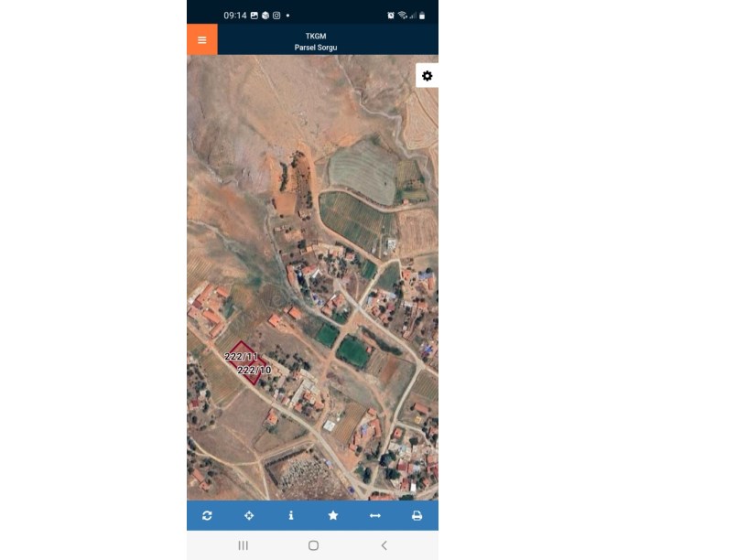
Task: Show parcel info with the i icon
Action: (291, 515)
